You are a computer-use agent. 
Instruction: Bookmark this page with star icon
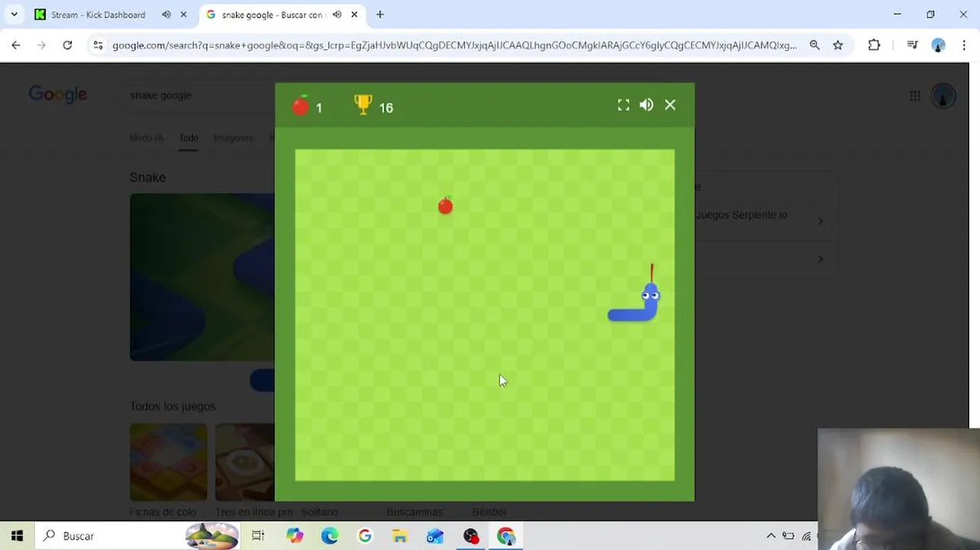point(838,46)
